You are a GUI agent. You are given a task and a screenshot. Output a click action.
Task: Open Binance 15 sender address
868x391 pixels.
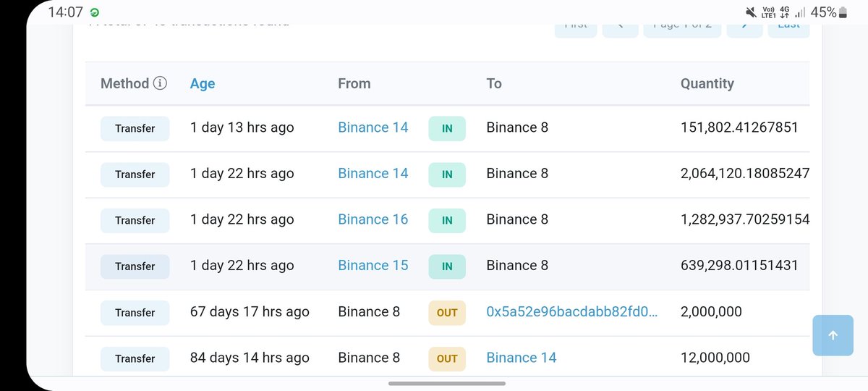click(373, 266)
